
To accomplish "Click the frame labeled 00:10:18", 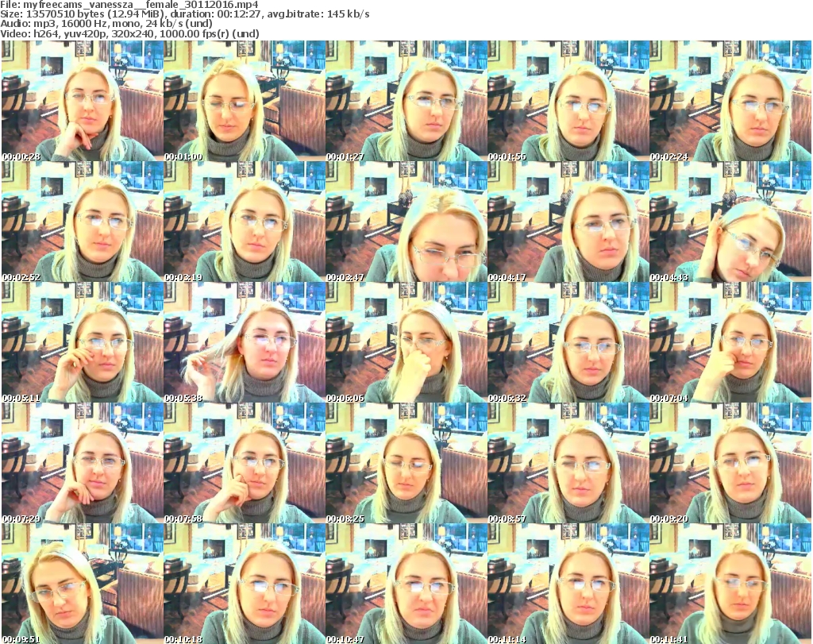I will [245, 584].
